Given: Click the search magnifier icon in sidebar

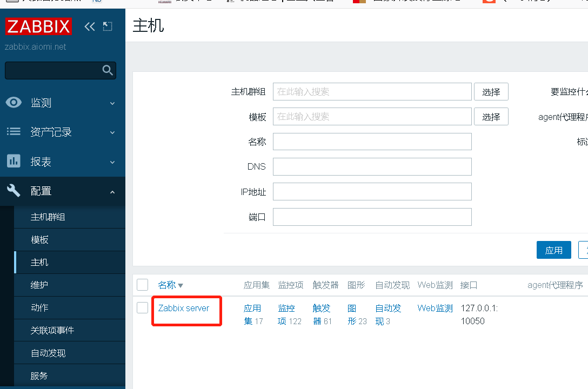Looking at the screenshot, I should pyautogui.click(x=108, y=70).
